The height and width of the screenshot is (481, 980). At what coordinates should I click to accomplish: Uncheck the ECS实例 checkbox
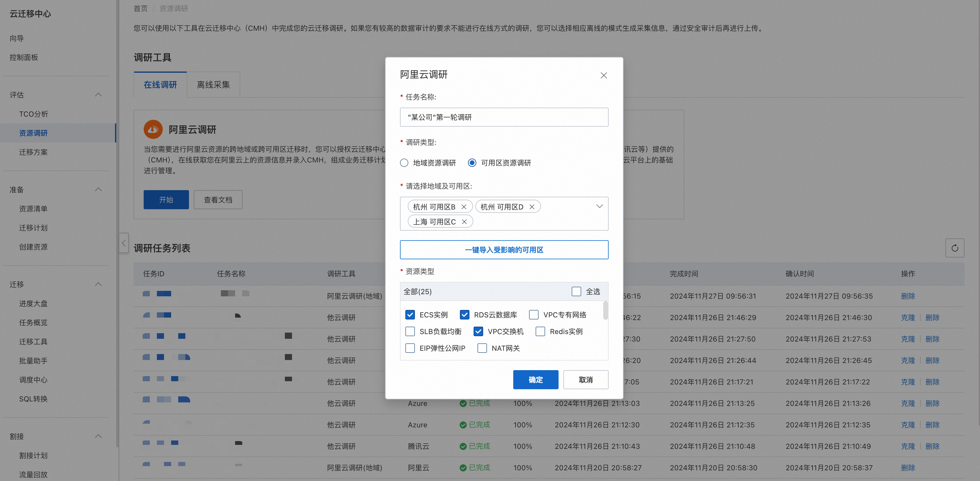pos(410,315)
